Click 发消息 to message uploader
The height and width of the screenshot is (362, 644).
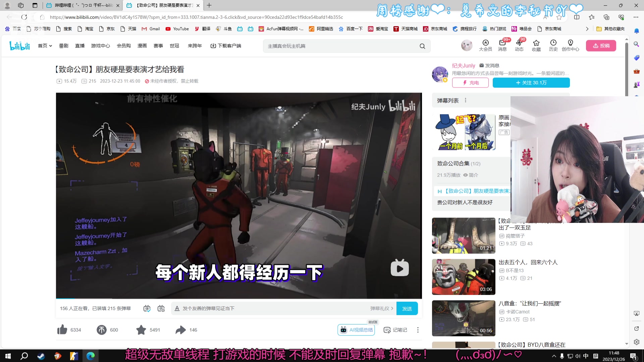point(489,66)
